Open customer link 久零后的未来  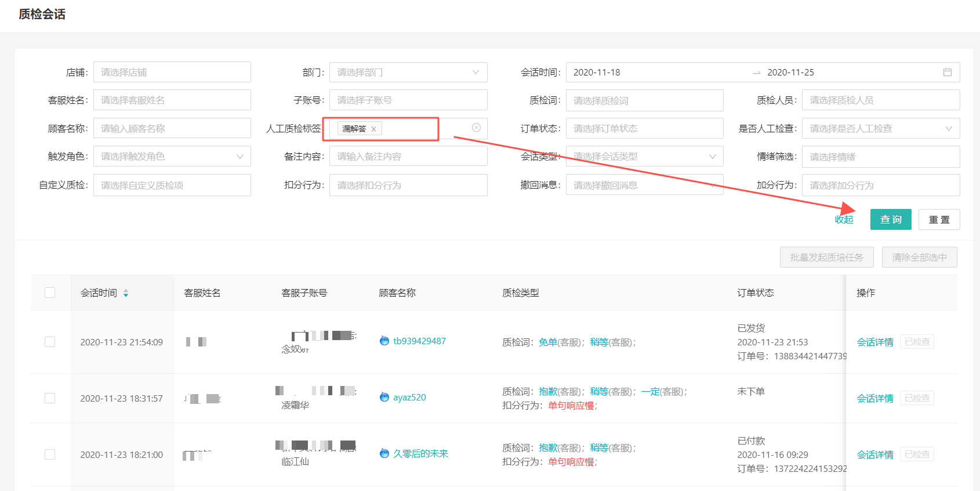click(x=420, y=453)
